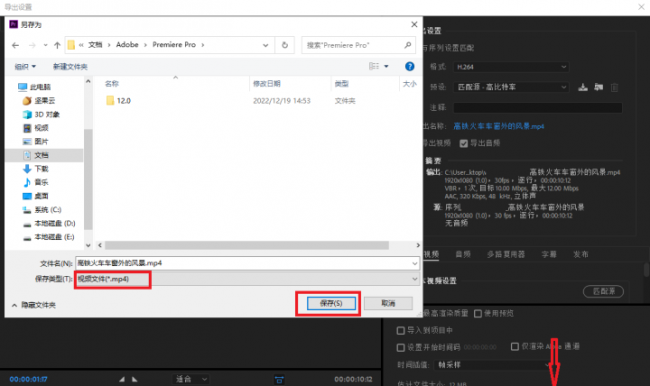Click the 搜索"Premiere Pro" search box
Viewport: 650px width, 386px height.
[359, 45]
